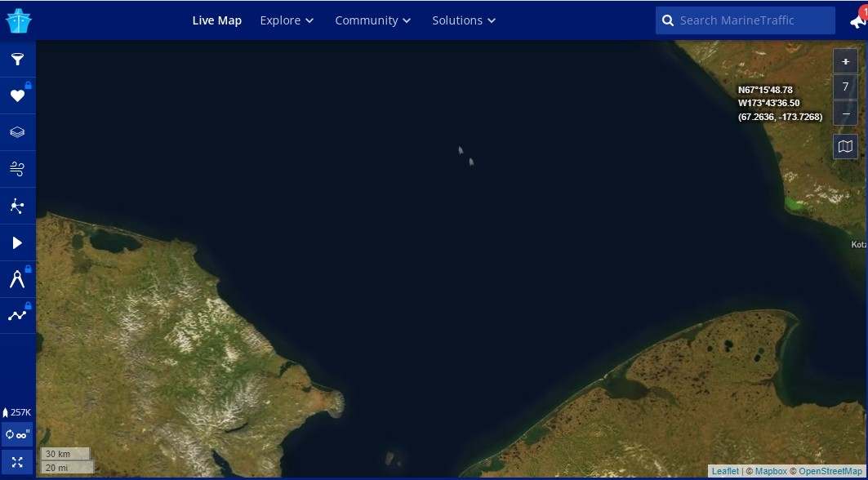Image resolution: width=868 pixels, height=480 pixels.
Task: Open the route planner line icon
Action: tap(17, 315)
